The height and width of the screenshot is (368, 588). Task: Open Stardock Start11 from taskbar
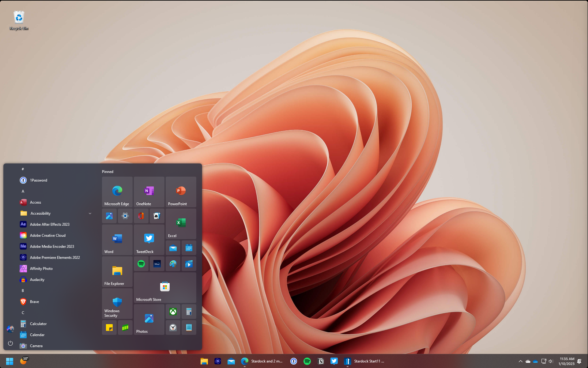tap(349, 361)
